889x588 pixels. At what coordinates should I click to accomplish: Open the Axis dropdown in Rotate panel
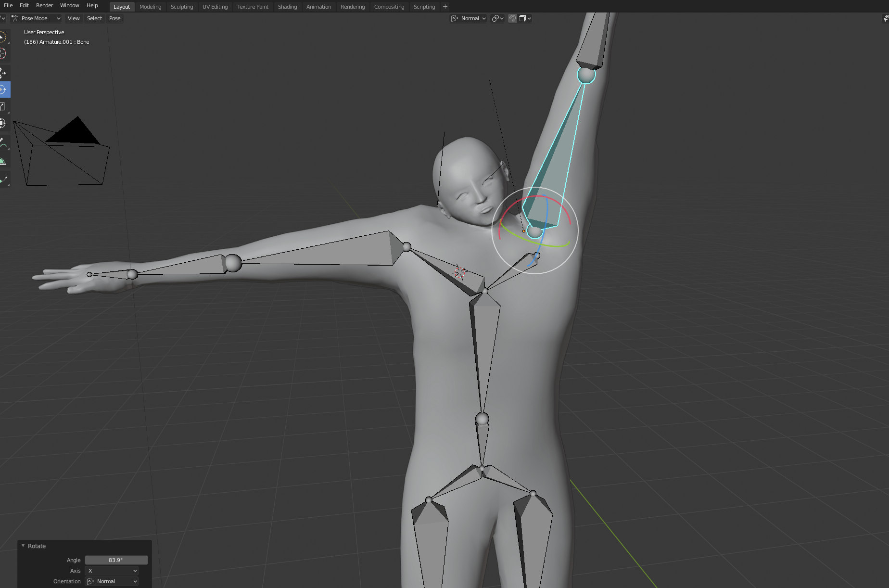coord(112,571)
